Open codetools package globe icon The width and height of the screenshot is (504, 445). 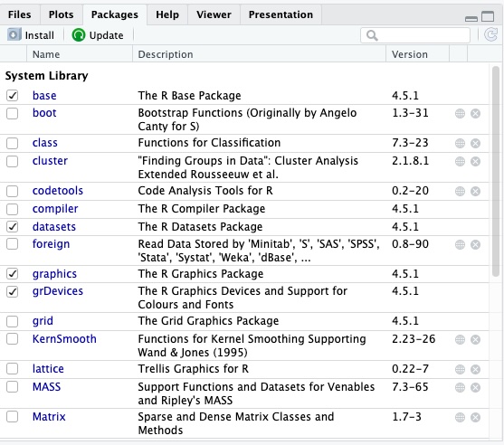point(460,191)
